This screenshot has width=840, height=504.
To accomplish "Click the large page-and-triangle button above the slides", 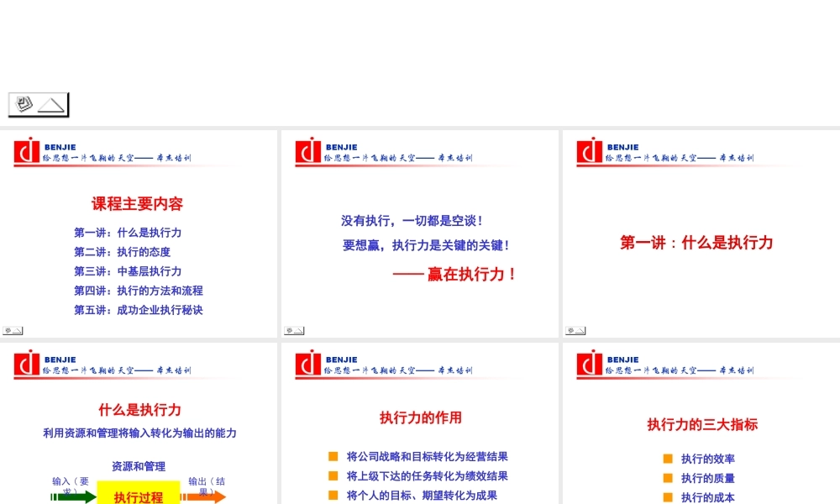I will [39, 104].
